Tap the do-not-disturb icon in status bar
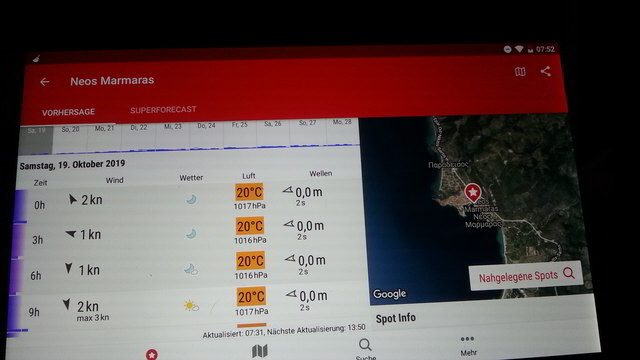Image resolution: width=640 pixels, height=360 pixels. [x=507, y=49]
